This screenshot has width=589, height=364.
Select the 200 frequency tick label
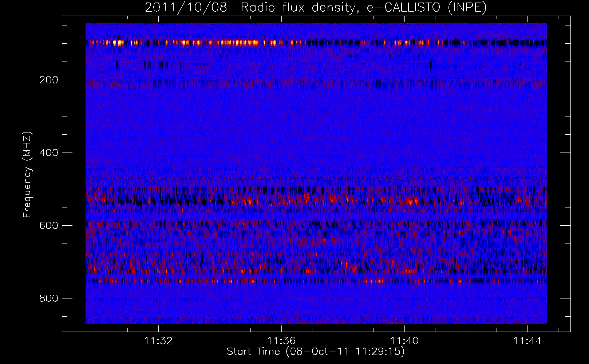49,80
